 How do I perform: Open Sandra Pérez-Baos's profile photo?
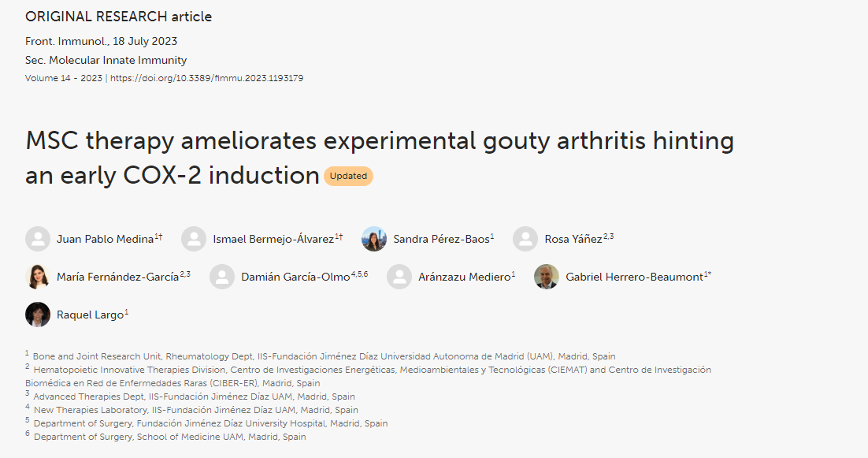point(374,239)
